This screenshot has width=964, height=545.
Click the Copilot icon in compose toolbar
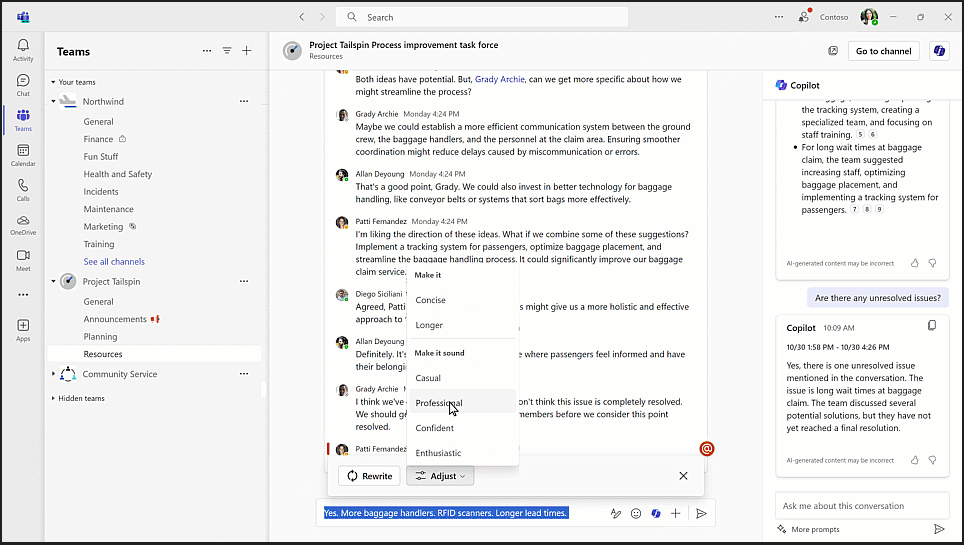pos(656,513)
